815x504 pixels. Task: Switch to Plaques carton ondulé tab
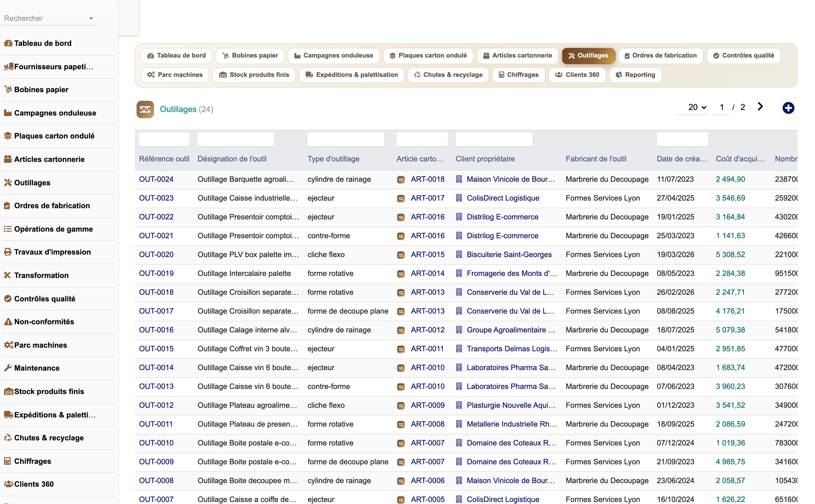(428, 56)
